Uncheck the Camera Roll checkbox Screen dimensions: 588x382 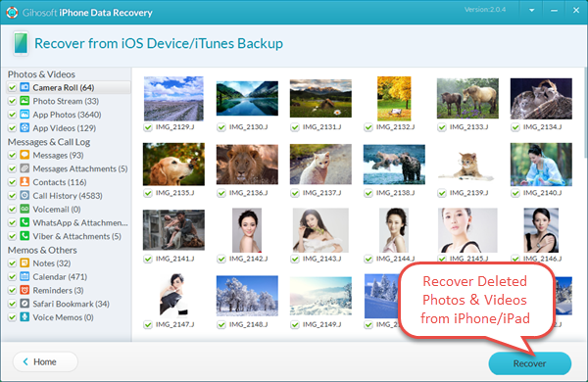(x=13, y=88)
